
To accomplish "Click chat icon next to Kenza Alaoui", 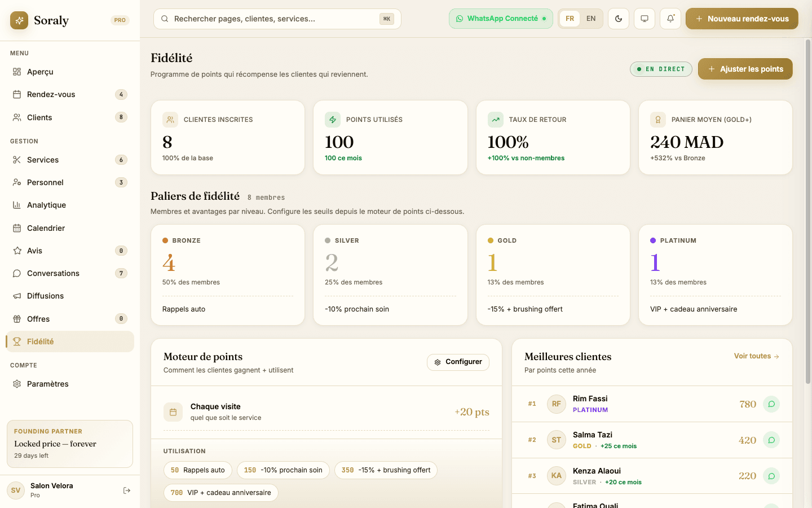I will tap(771, 476).
